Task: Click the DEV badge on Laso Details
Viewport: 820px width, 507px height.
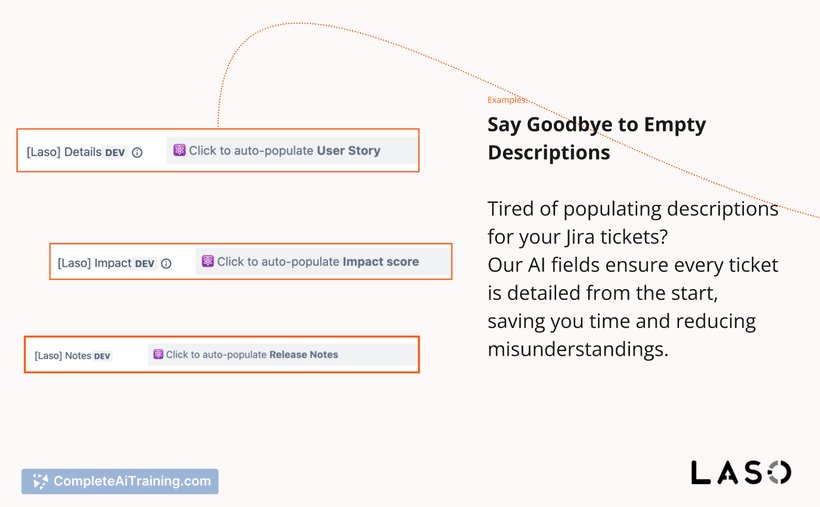Action: click(x=115, y=153)
